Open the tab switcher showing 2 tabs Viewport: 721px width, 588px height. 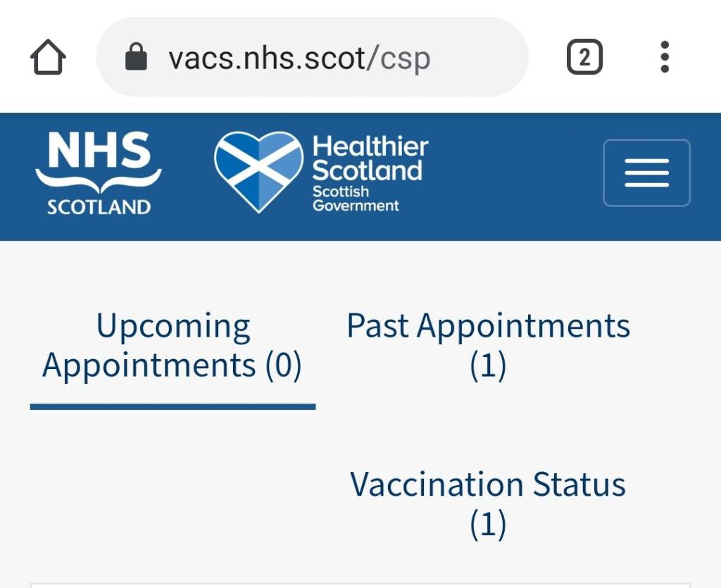[x=584, y=57]
